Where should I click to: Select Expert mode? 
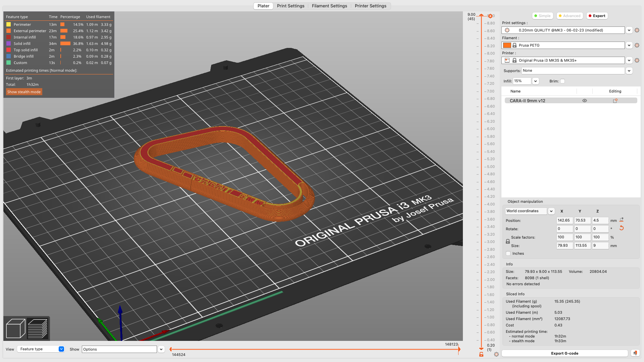pyautogui.click(x=597, y=16)
